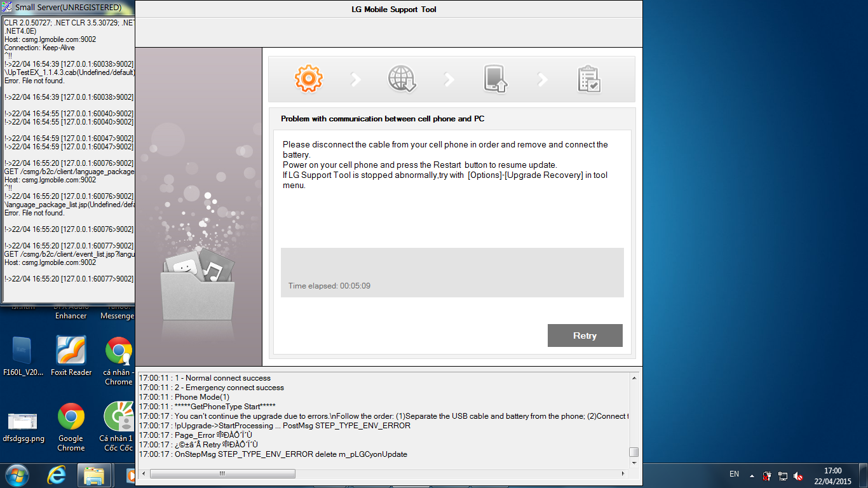Open the 'cá nhân - Chrome' desktop shortcut
Image resolution: width=868 pixels, height=488 pixels.
pos(119,361)
